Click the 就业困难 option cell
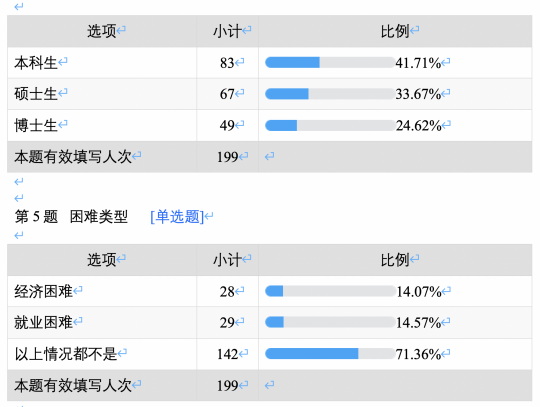This screenshot has height=407, width=540. pos(102,323)
